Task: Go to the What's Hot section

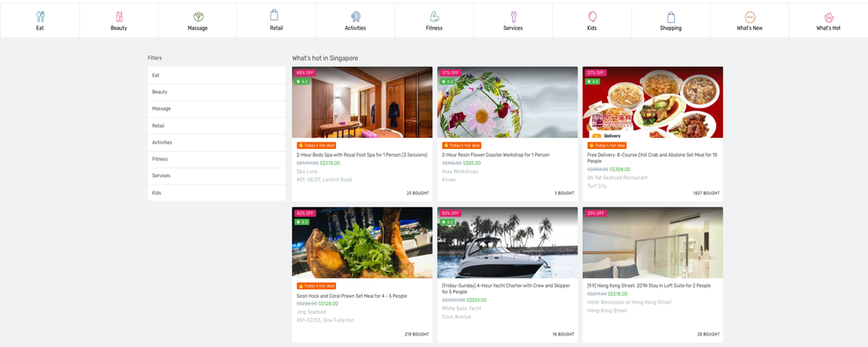Action: click(x=828, y=22)
